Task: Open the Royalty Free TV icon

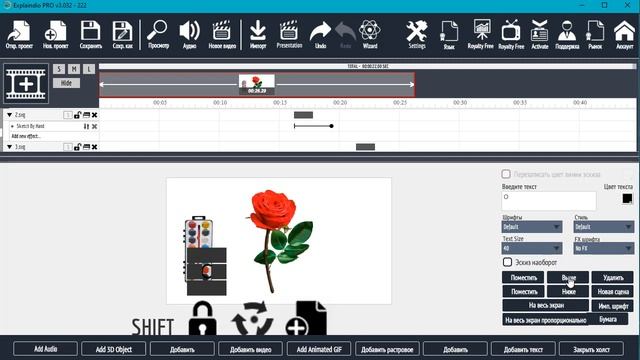Action: pyautogui.click(x=511, y=34)
